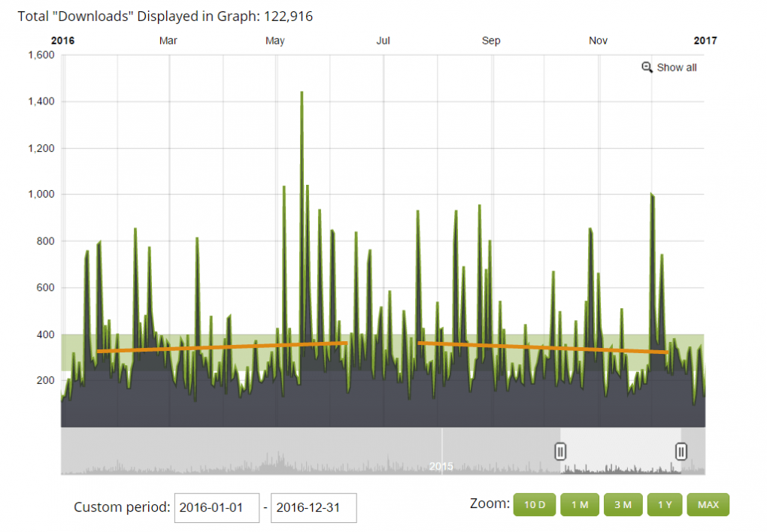Image resolution: width=767 pixels, height=532 pixels.
Task: Select the 1 Y zoom button
Action: (x=665, y=504)
